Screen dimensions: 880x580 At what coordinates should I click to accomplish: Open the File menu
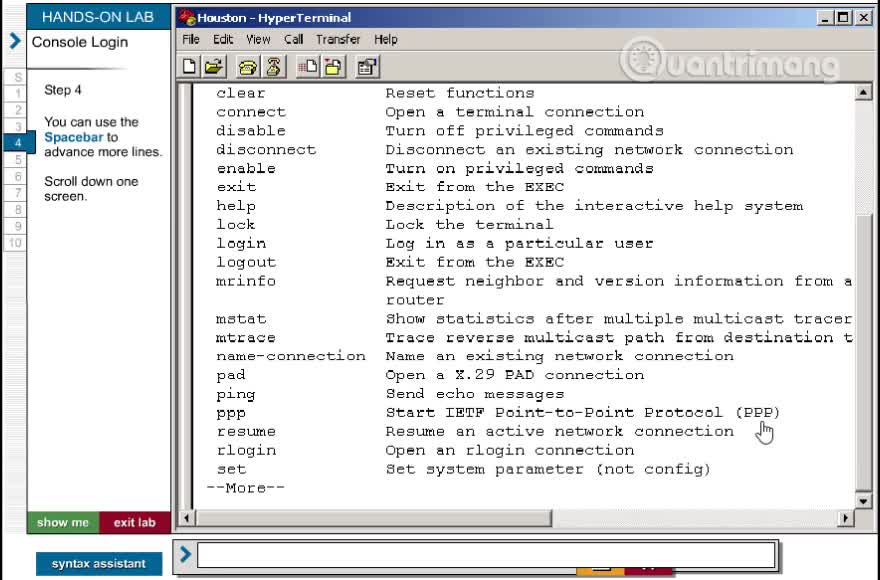coord(191,39)
